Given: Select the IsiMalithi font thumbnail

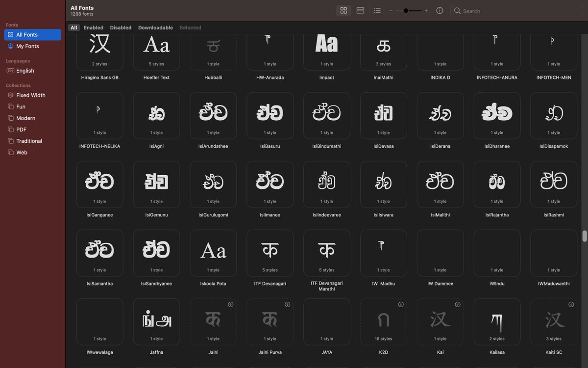Looking at the screenshot, I should click(x=441, y=184).
